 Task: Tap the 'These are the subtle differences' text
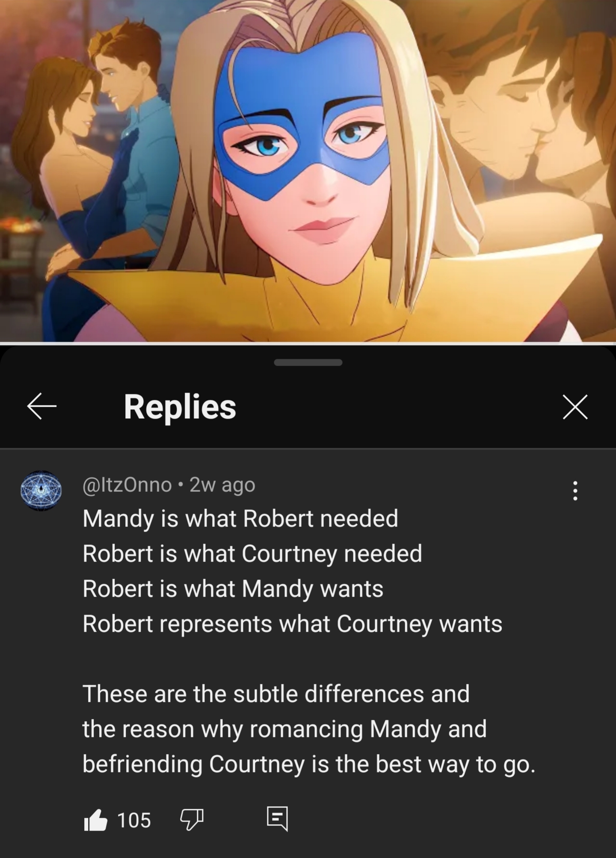pyautogui.click(x=276, y=693)
